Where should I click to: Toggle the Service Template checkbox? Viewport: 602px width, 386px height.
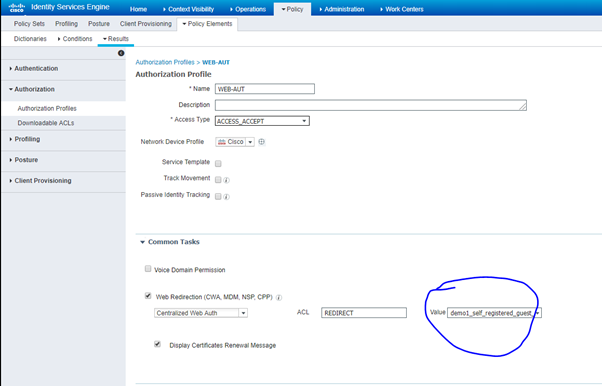pos(218,163)
